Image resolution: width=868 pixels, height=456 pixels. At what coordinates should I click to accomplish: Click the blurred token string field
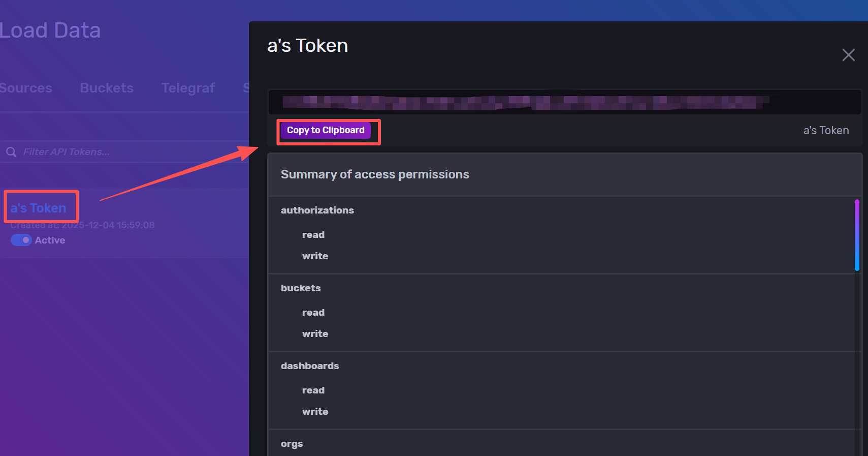tap(526, 102)
